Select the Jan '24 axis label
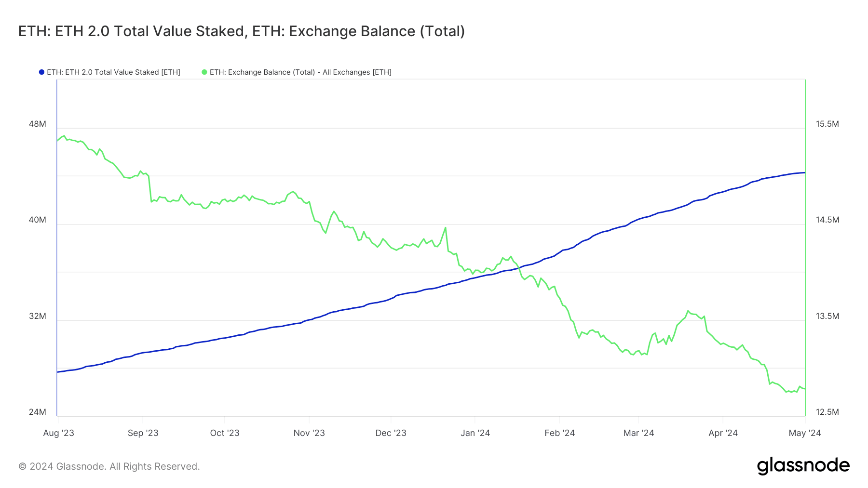 click(x=475, y=433)
